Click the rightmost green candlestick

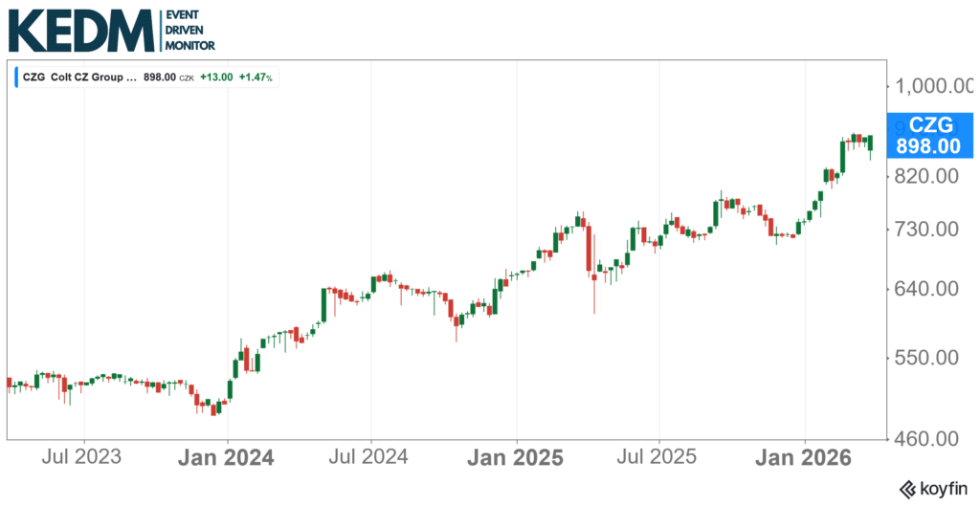870,143
